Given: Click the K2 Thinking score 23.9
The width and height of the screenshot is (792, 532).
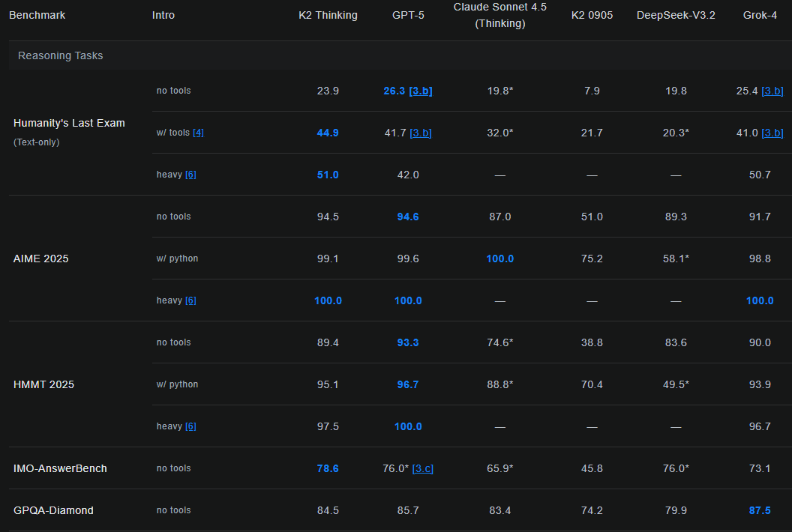Looking at the screenshot, I should pyautogui.click(x=328, y=91).
